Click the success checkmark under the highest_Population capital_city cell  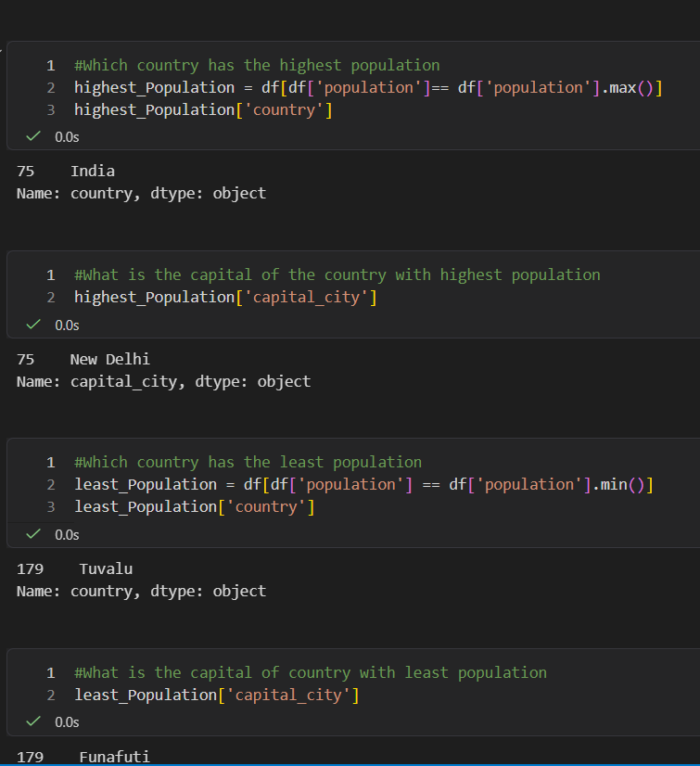33,325
